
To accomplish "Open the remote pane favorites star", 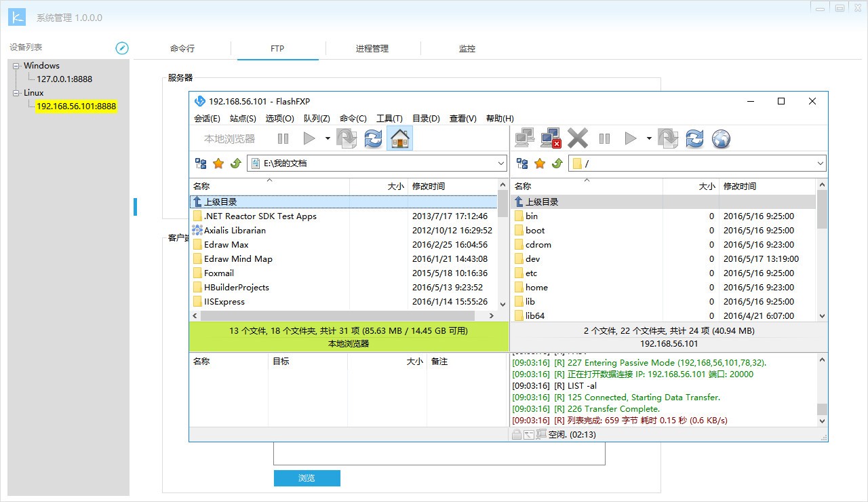I will point(540,163).
